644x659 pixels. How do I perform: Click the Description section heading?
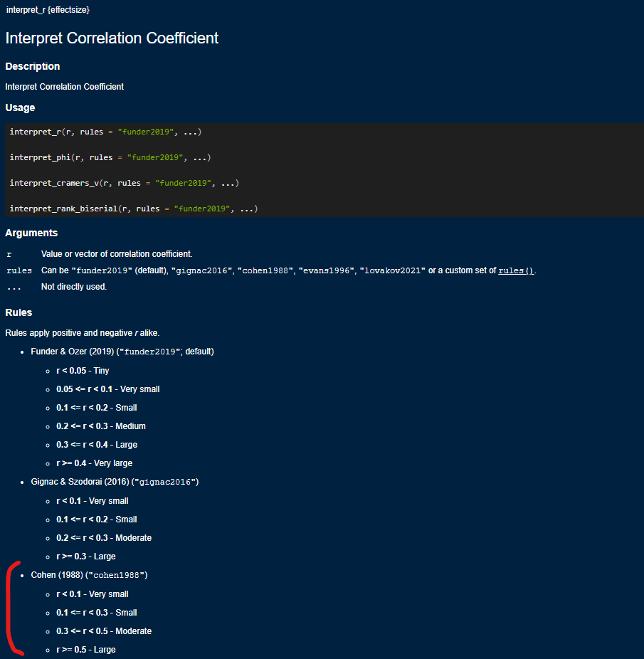(x=33, y=66)
